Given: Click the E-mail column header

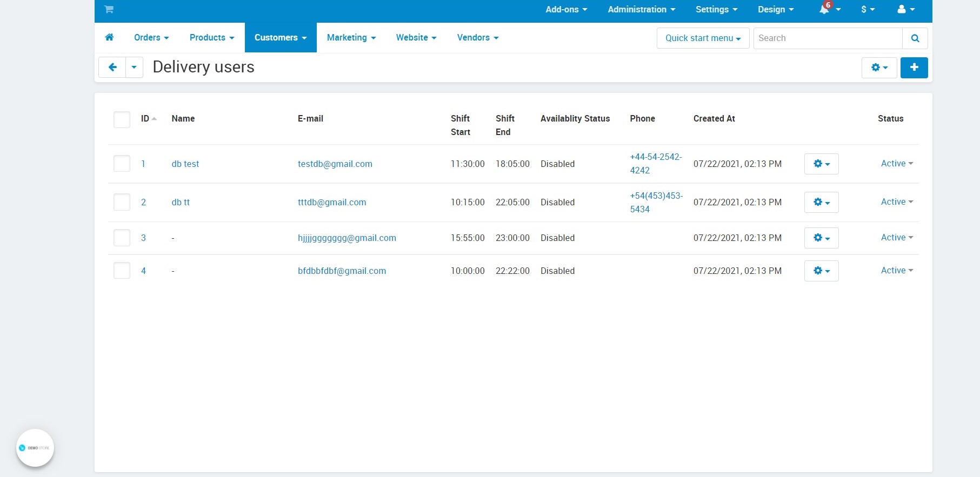Looking at the screenshot, I should pos(310,118).
